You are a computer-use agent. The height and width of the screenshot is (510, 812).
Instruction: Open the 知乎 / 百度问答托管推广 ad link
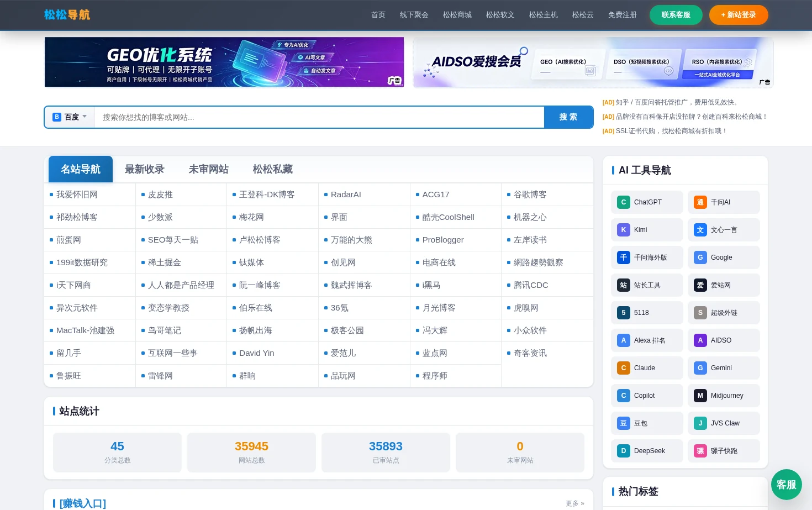point(677,102)
